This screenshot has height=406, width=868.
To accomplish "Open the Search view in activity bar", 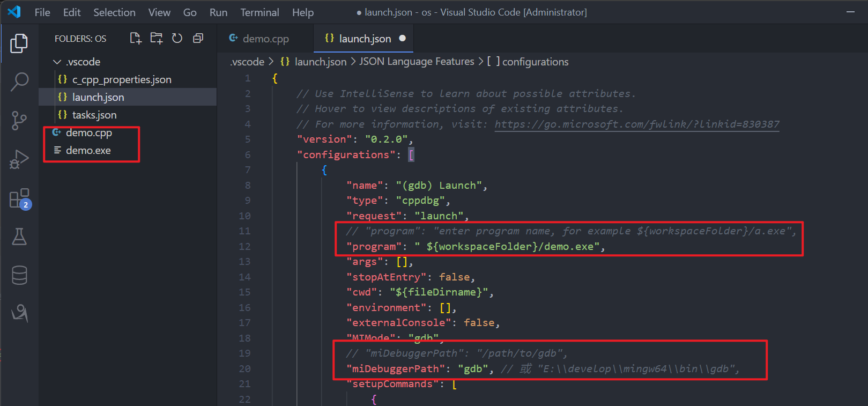I will (x=19, y=82).
